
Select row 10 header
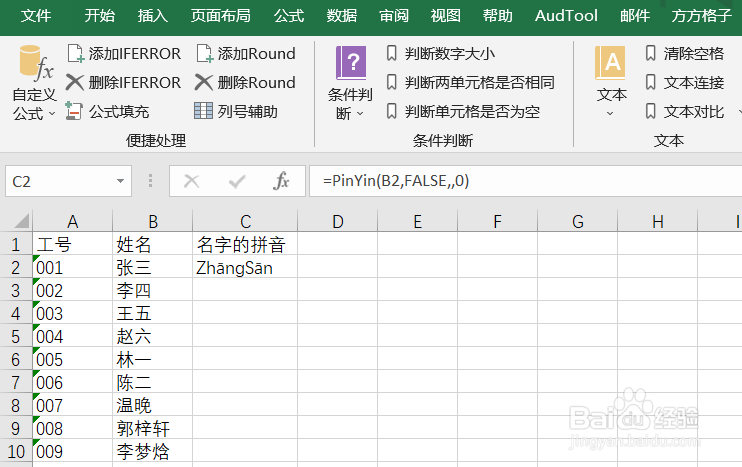pyautogui.click(x=16, y=451)
